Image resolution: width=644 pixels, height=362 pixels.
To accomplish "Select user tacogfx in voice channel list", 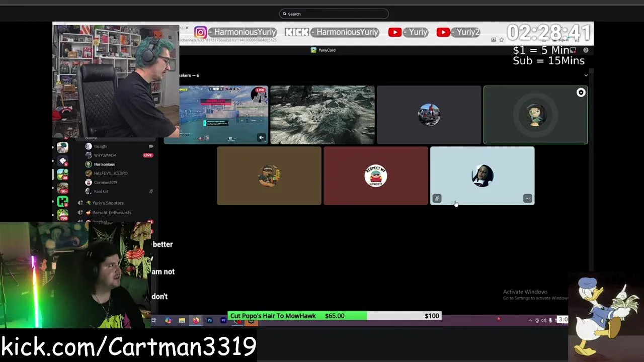I will 100,146.
